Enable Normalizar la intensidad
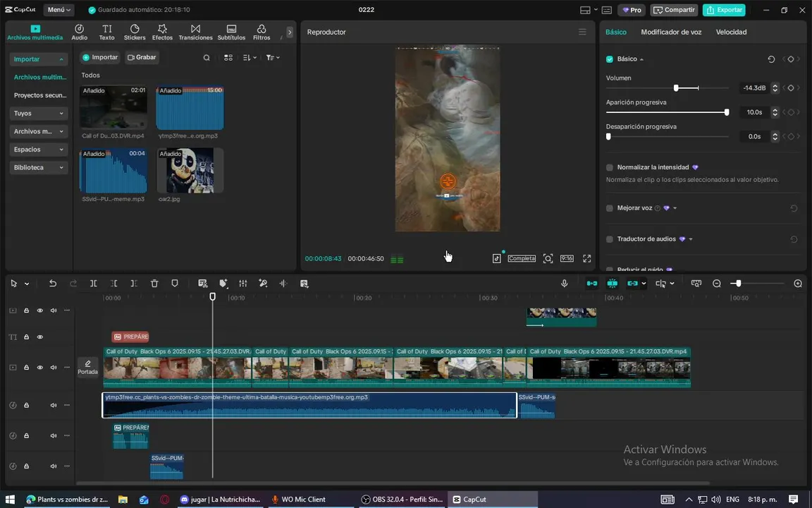Screen dimensions: 812x508 tap(610, 167)
